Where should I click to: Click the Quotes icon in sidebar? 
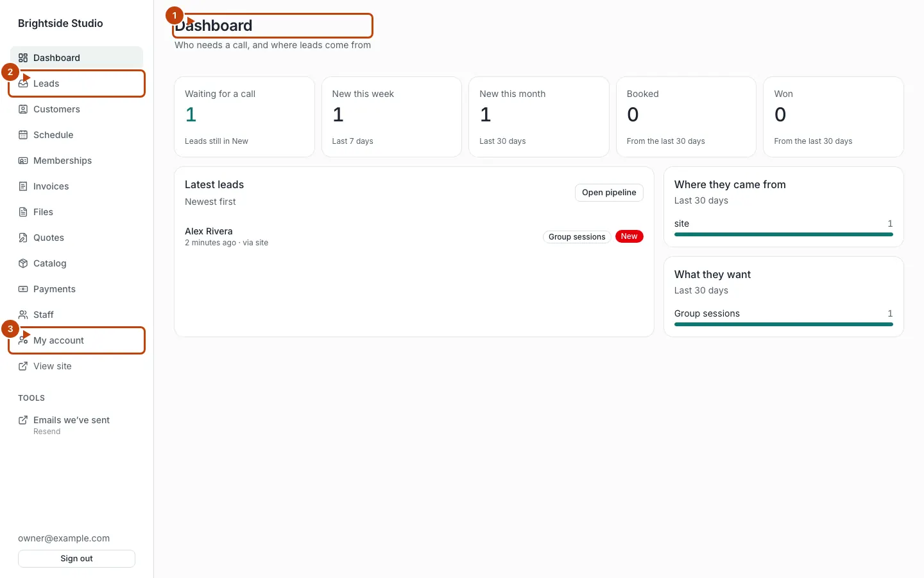(23, 238)
